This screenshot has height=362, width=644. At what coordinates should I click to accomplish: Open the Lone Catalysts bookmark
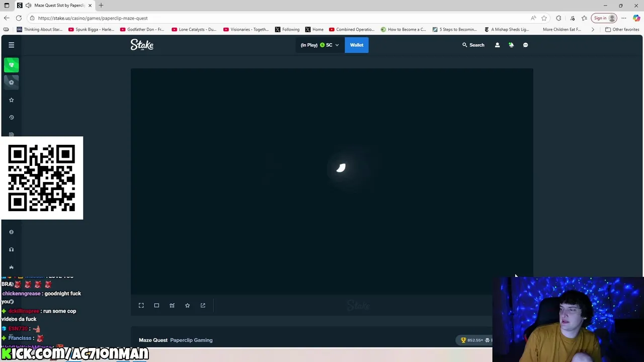coord(195,29)
